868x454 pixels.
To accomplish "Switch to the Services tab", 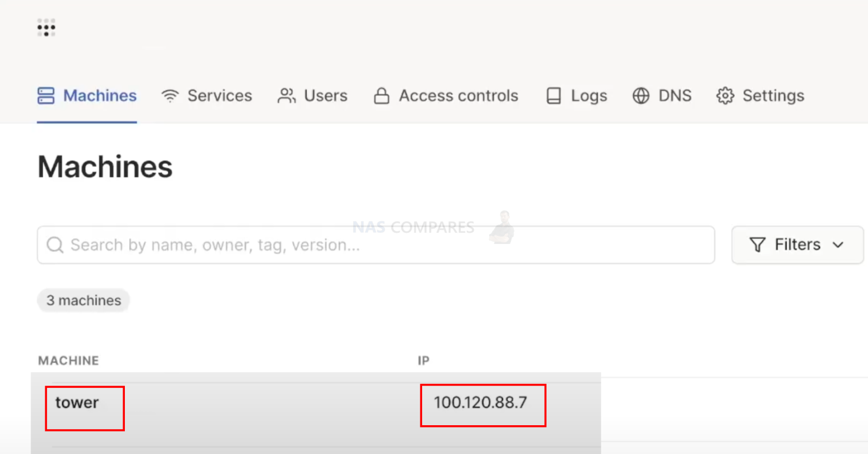I will (219, 95).
